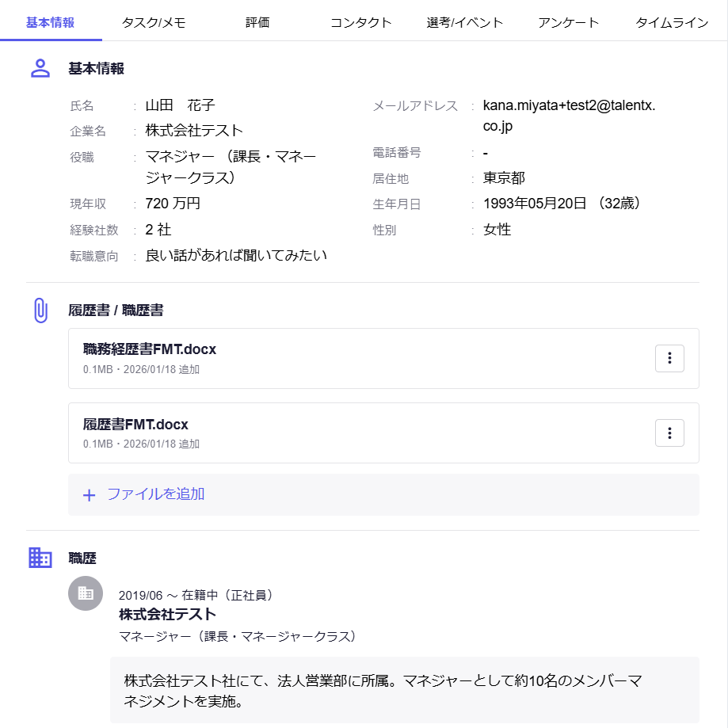Select the 基本情報 tab
728x728 pixels.
(x=51, y=22)
